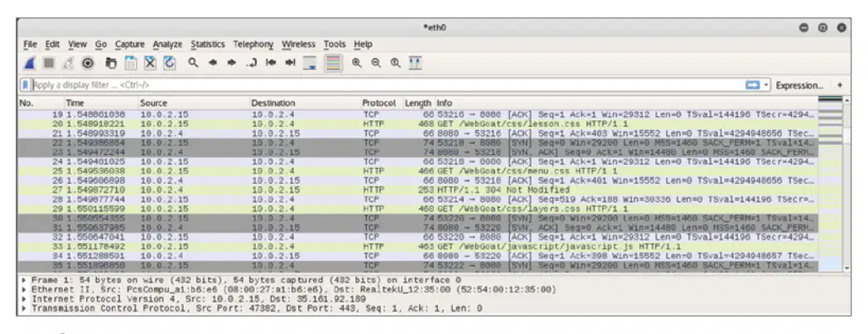Go back in packet history
This screenshot has width=868, height=334.
pos(212,63)
